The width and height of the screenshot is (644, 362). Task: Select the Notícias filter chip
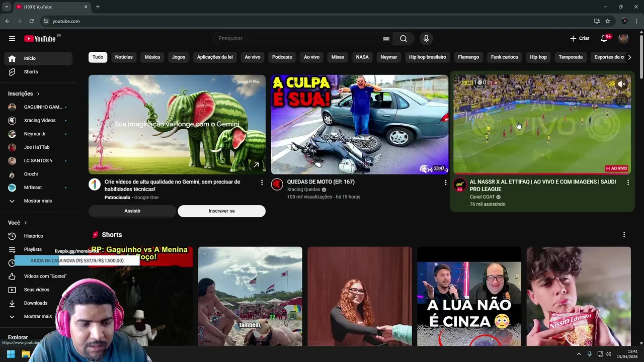[124, 57]
